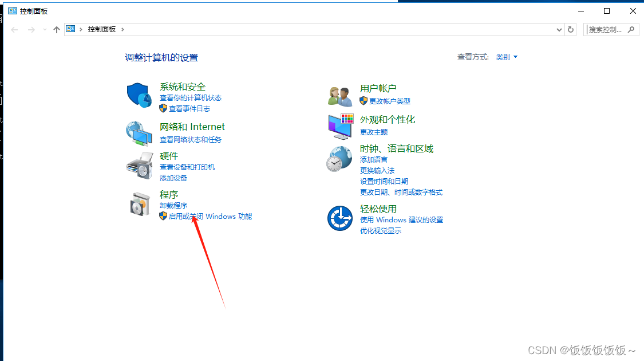Expand the address bar dropdown arrow
This screenshot has width=644, height=361.
click(559, 29)
